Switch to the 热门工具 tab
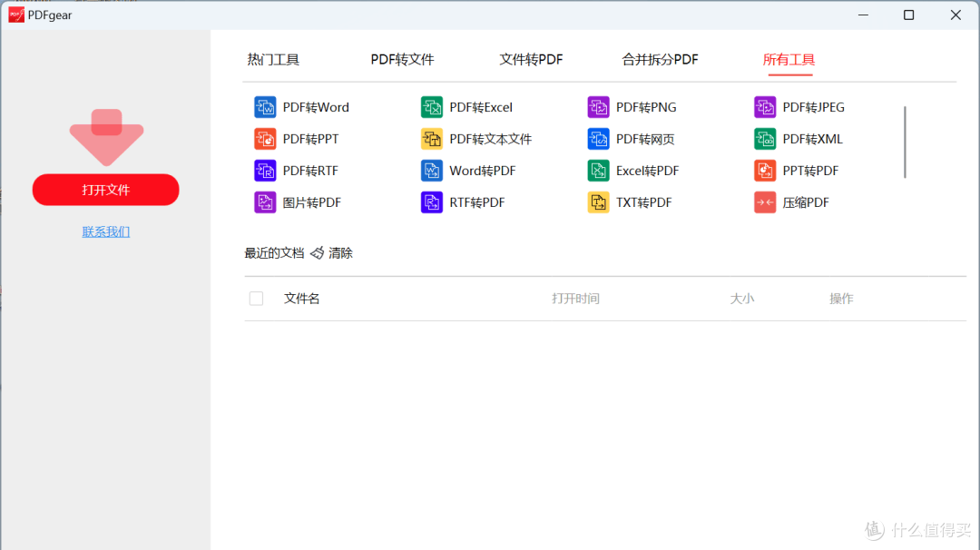 point(273,59)
